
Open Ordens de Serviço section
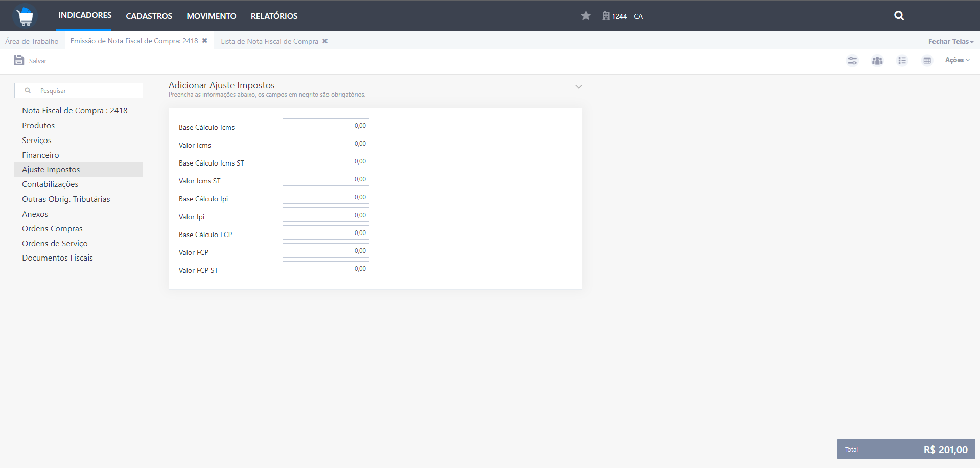[55, 243]
